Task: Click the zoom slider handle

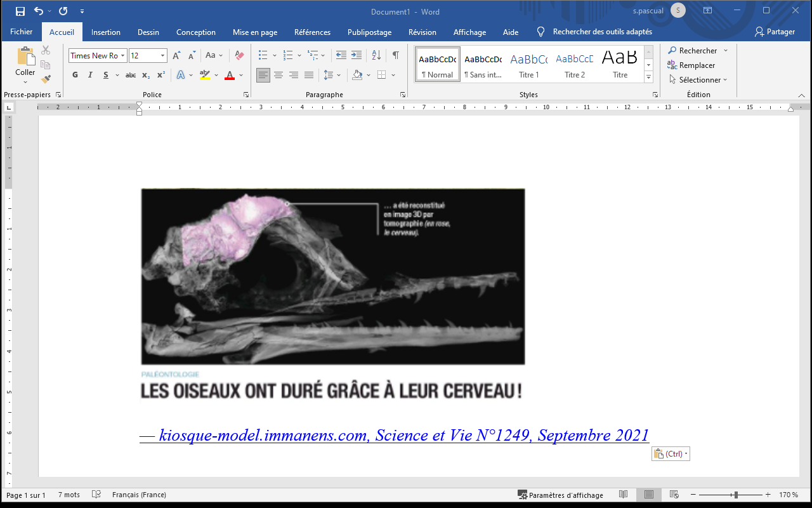Action: tap(735, 495)
